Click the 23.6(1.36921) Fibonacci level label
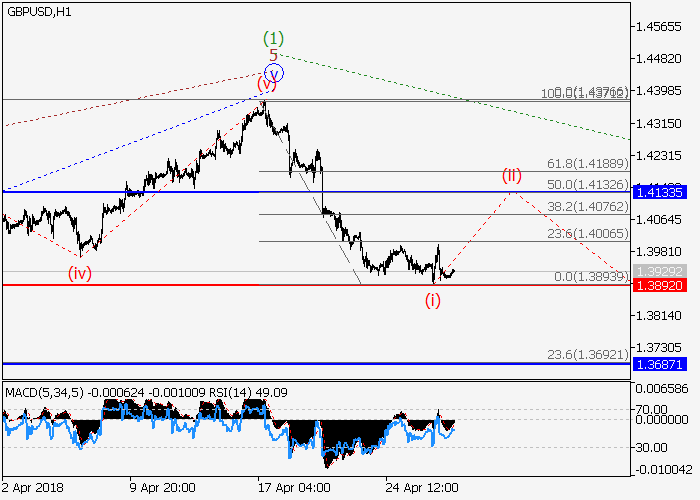700x500 pixels. [x=588, y=355]
